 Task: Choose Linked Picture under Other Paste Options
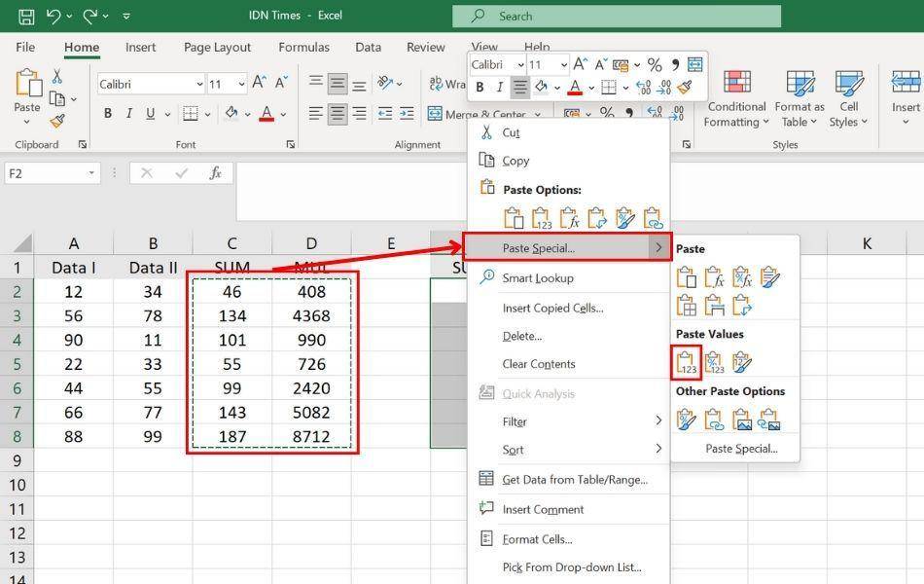point(769,420)
